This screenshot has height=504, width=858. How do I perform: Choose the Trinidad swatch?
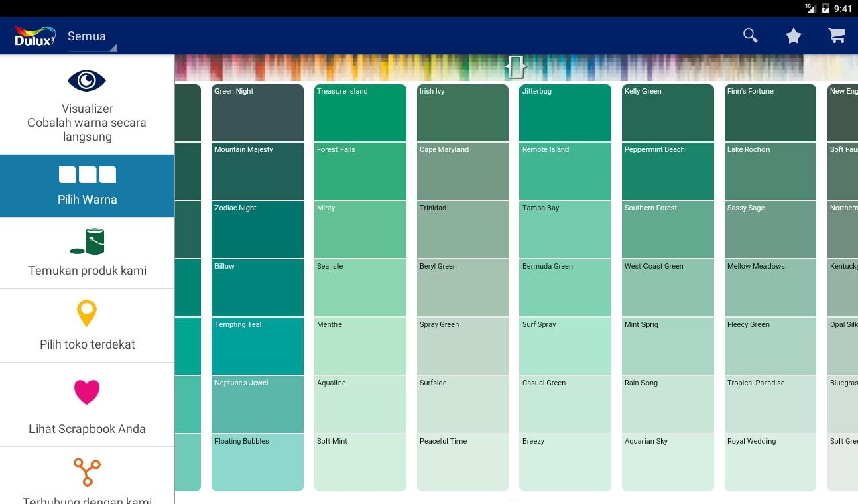(463, 230)
